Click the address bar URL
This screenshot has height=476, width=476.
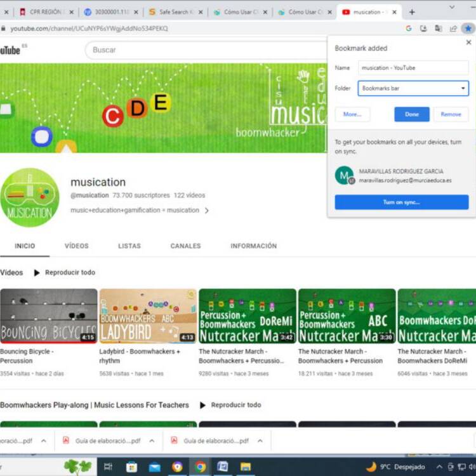coord(89,29)
